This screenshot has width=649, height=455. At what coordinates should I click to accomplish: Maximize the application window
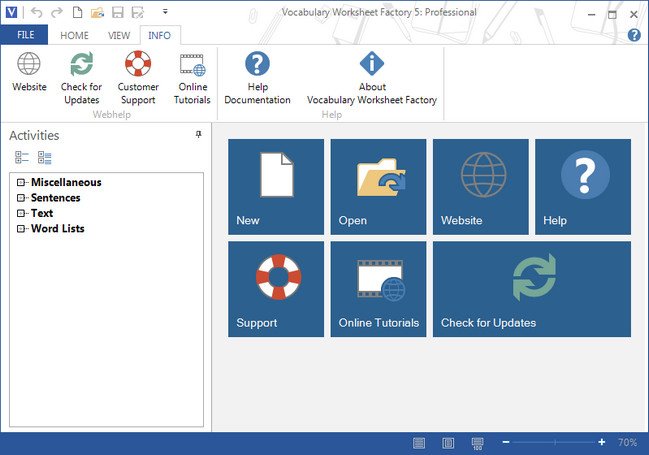(x=612, y=14)
